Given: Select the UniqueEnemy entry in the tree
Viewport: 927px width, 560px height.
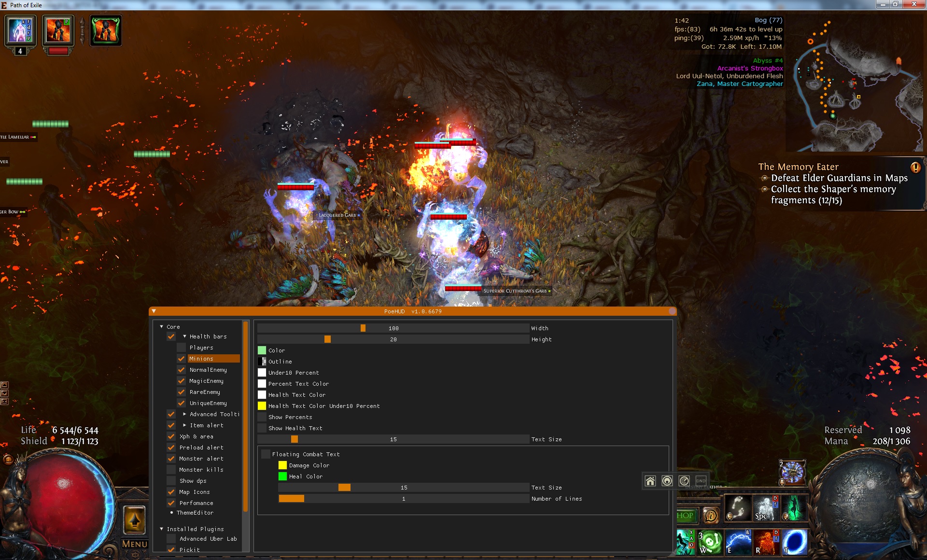Looking at the screenshot, I should click(x=208, y=403).
